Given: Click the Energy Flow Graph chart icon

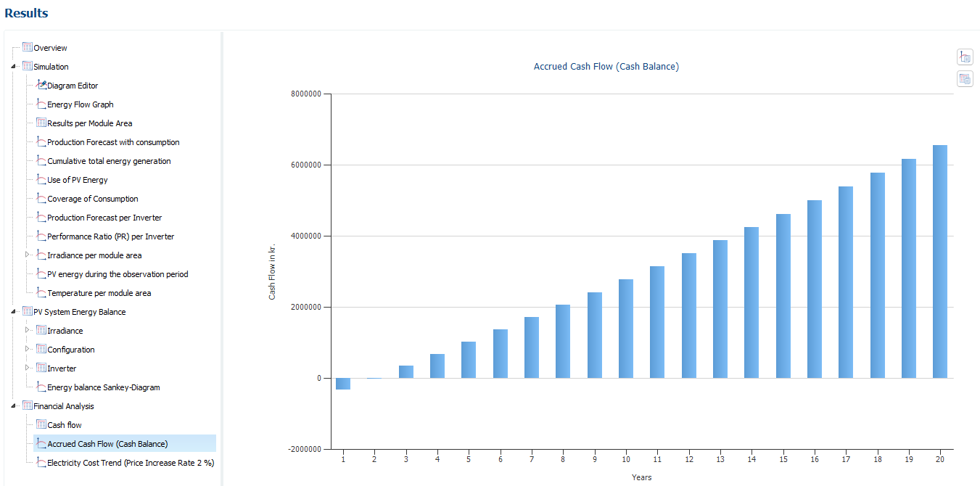Looking at the screenshot, I should pos(41,104).
